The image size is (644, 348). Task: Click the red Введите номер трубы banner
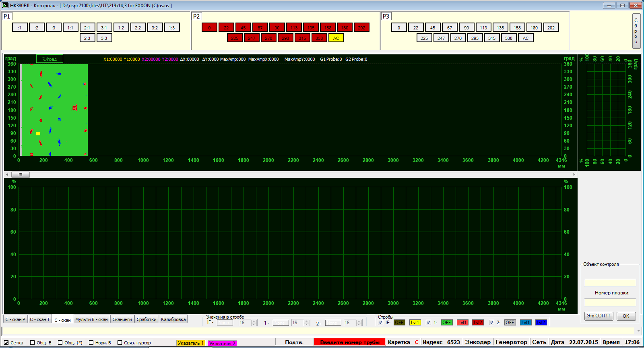350,342
